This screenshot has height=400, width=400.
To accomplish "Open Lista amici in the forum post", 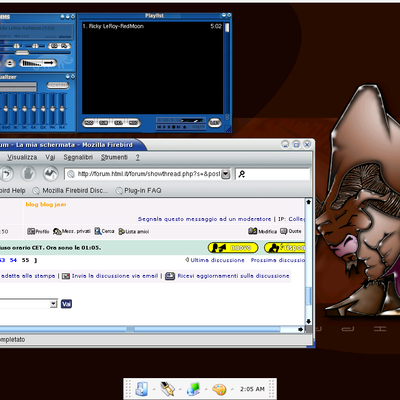I will pyautogui.click(x=134, y=232).
